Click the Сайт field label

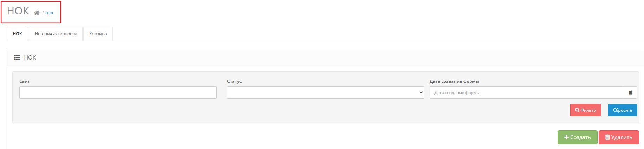[25, 81]
